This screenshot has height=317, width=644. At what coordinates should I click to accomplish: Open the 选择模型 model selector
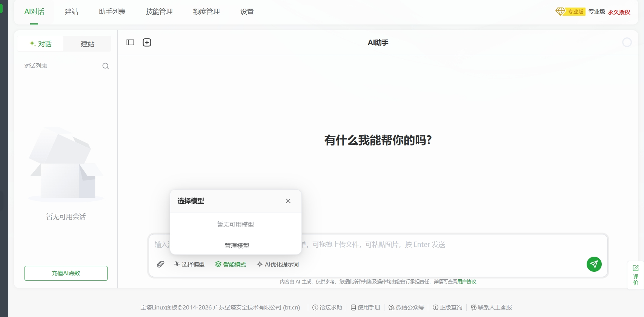[189, 264]
